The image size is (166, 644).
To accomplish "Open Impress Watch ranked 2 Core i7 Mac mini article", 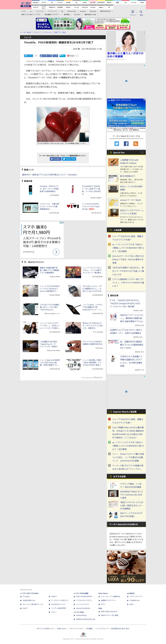I will pos(128,432).
